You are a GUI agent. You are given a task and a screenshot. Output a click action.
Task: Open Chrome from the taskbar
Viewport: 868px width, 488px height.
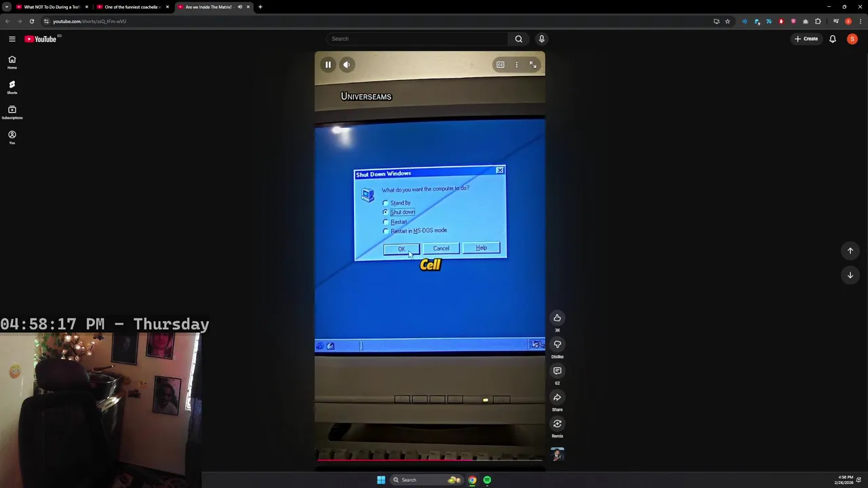coord(473,480)
